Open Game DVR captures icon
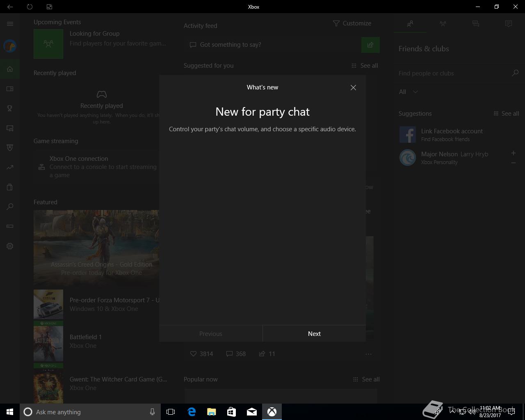 pos(10,128)
